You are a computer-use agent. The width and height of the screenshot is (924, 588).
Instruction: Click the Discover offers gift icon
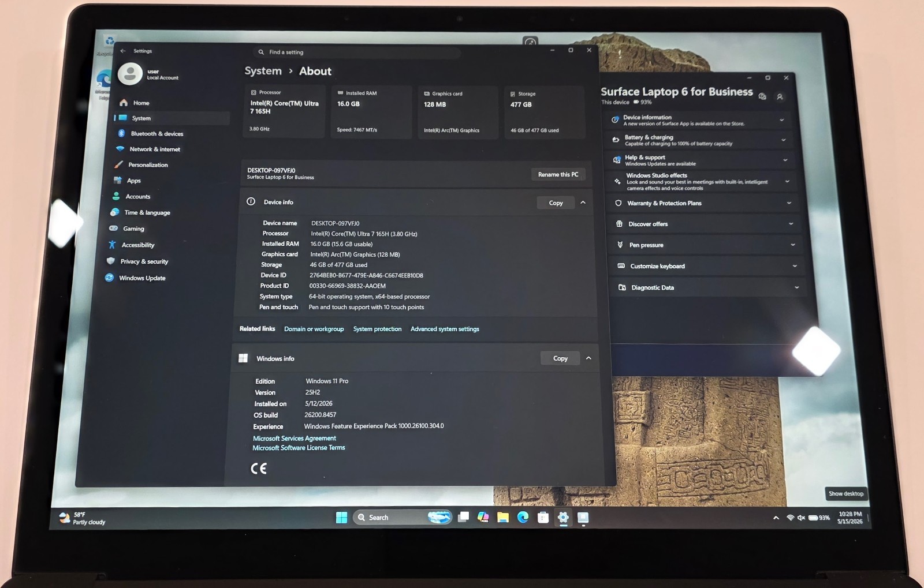tap(619, 224)
